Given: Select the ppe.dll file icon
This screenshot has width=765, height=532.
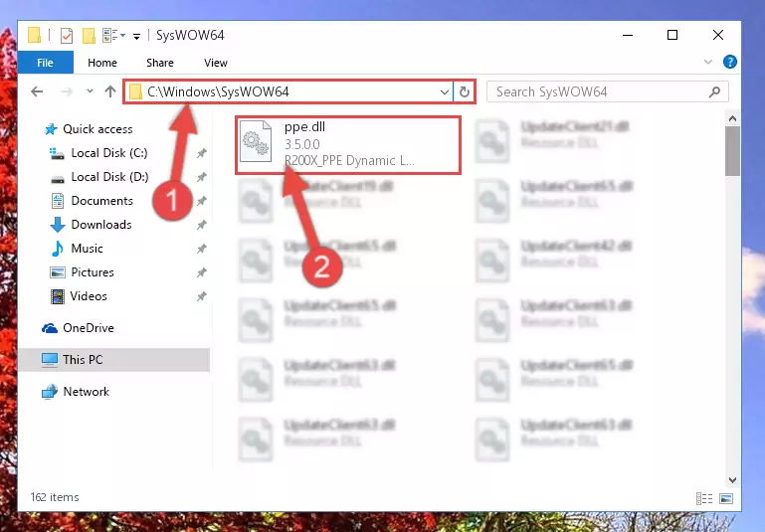Looking at the screenshot, I should 256,141.
